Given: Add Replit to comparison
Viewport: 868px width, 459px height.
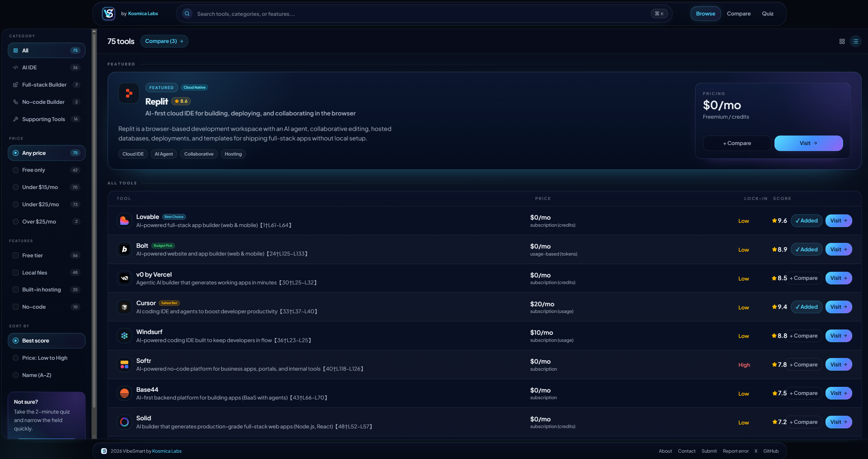Looking at the screenshot, I should coord(737,143).
